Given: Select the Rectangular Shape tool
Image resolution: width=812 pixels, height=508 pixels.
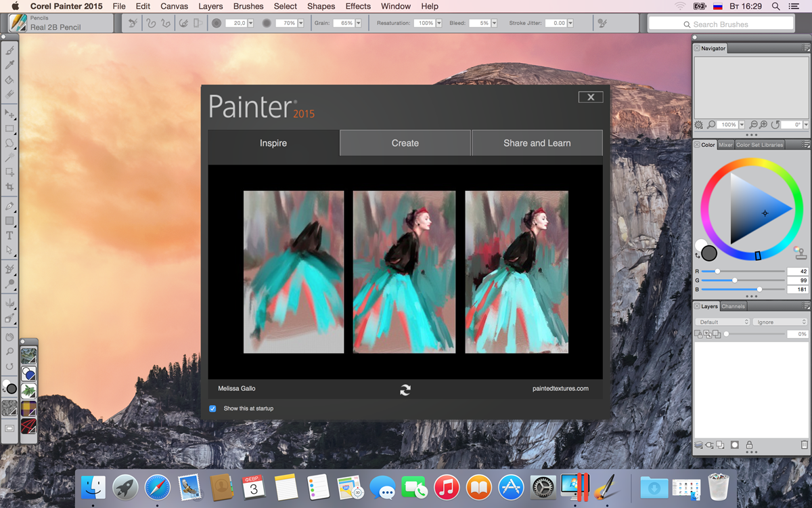Looking at the screenshot, I should coord(9,221).
